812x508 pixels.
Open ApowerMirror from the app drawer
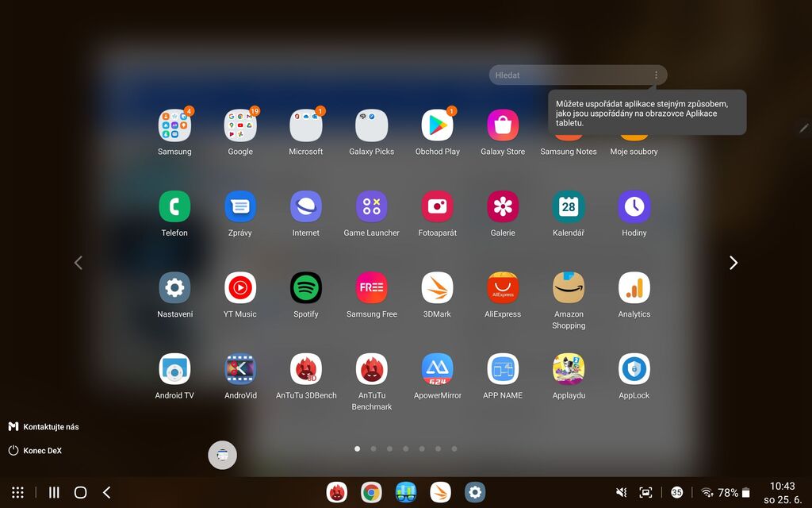(438, 370)
